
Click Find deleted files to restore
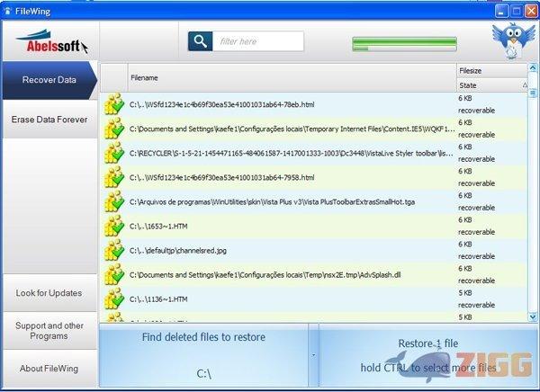coord(204,338)
